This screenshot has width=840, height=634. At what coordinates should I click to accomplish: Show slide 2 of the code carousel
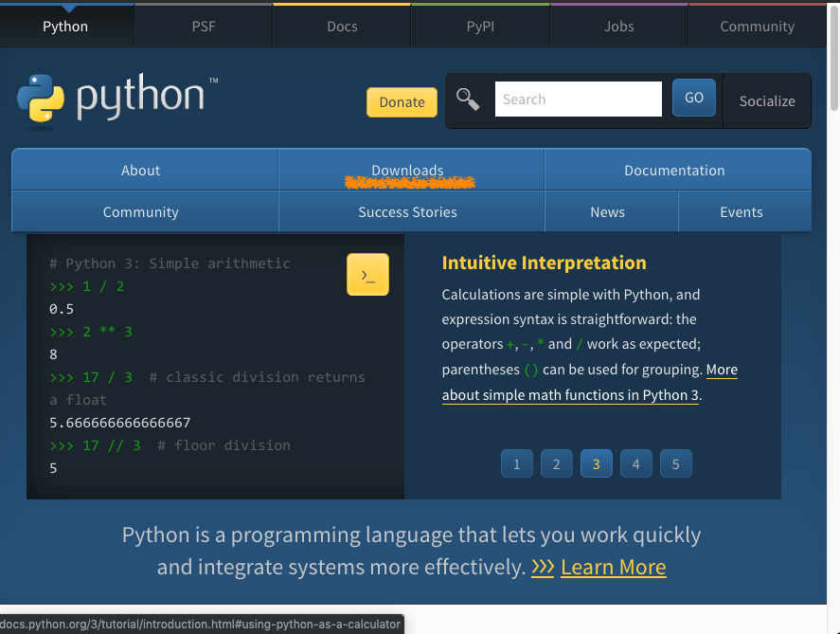click(x=556, y=463)
